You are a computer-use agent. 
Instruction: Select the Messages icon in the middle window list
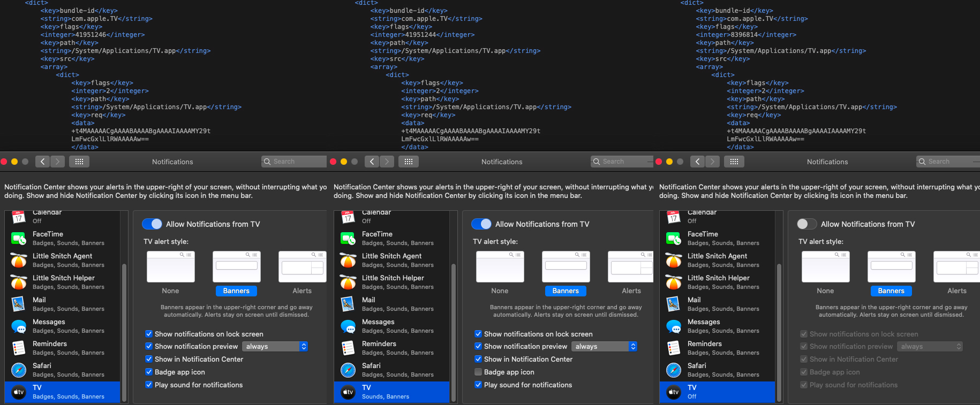(348, 326)
